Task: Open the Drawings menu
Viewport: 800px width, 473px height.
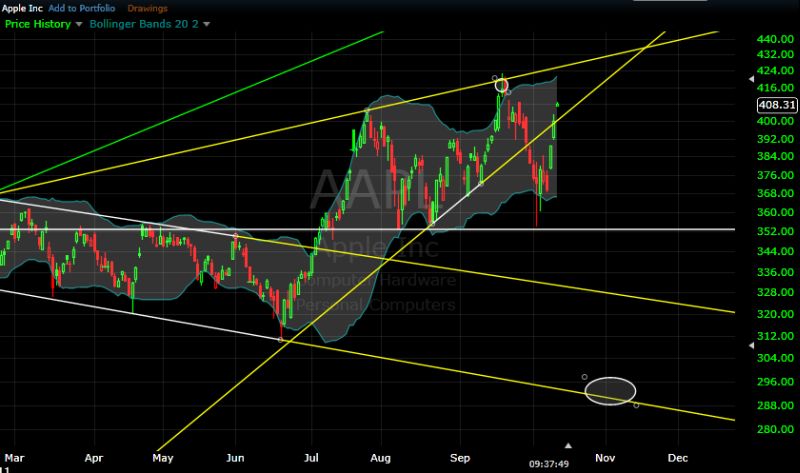Action: [x=147, y=8]
